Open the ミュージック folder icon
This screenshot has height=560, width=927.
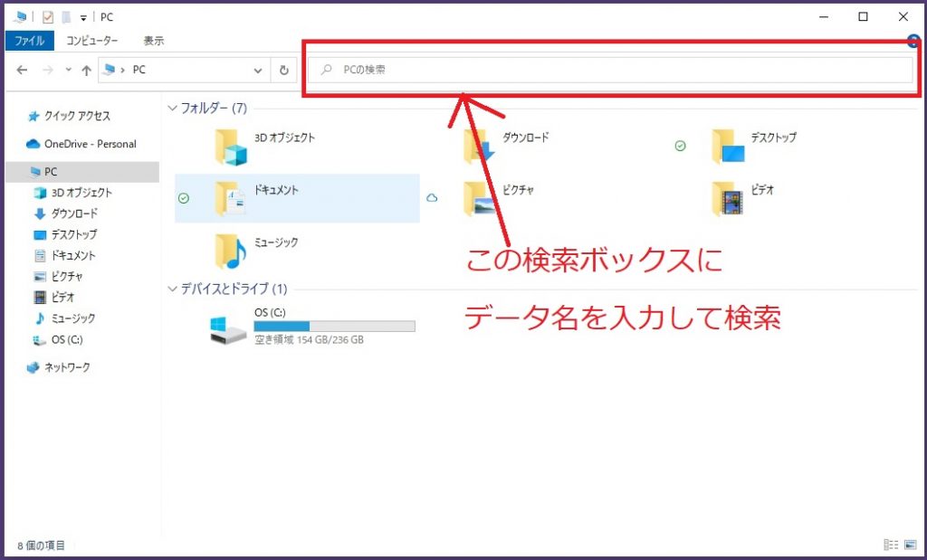tap(232, 251)
